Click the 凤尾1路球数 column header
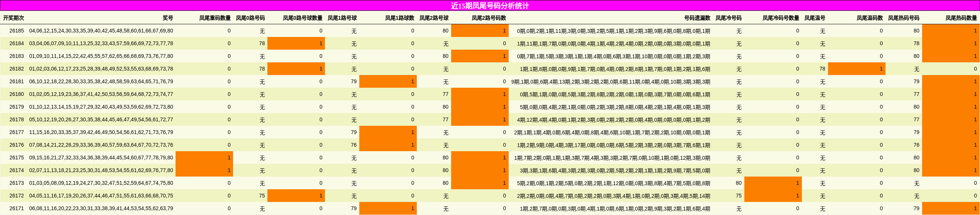Screen dimensions: 980x215 [400, 18]
